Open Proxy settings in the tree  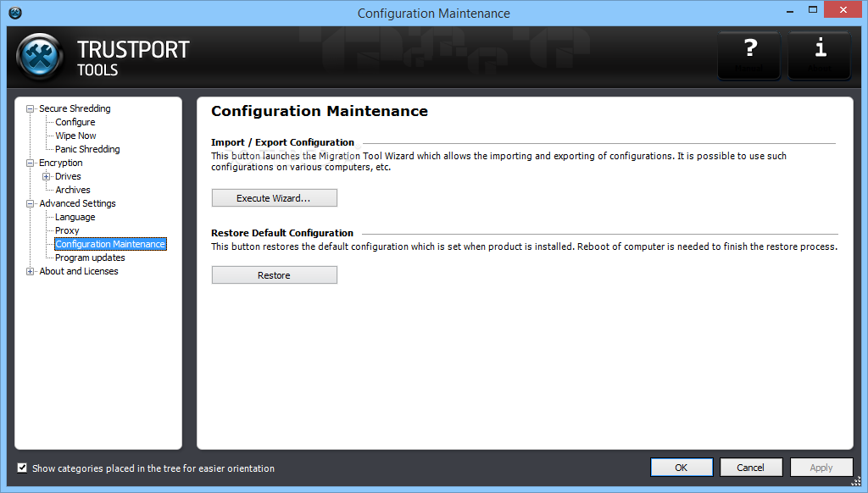pyautogui.click(x=67, y=230)
